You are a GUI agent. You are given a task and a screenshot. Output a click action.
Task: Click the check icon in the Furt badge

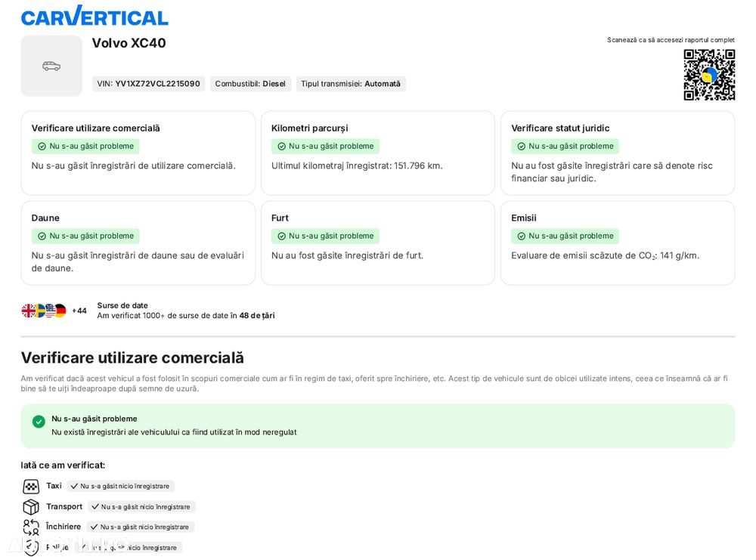tap(281, 236)
